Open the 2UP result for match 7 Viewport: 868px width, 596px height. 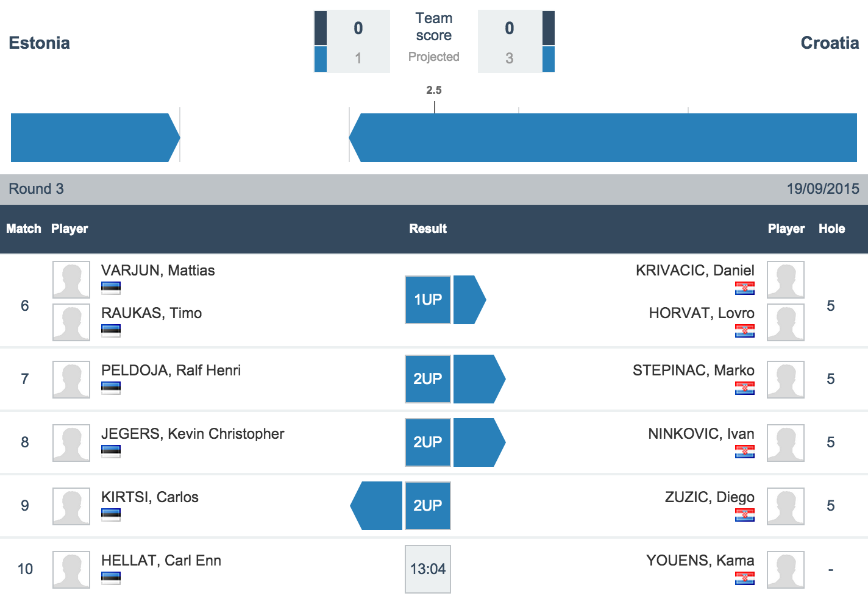point(428,379)
